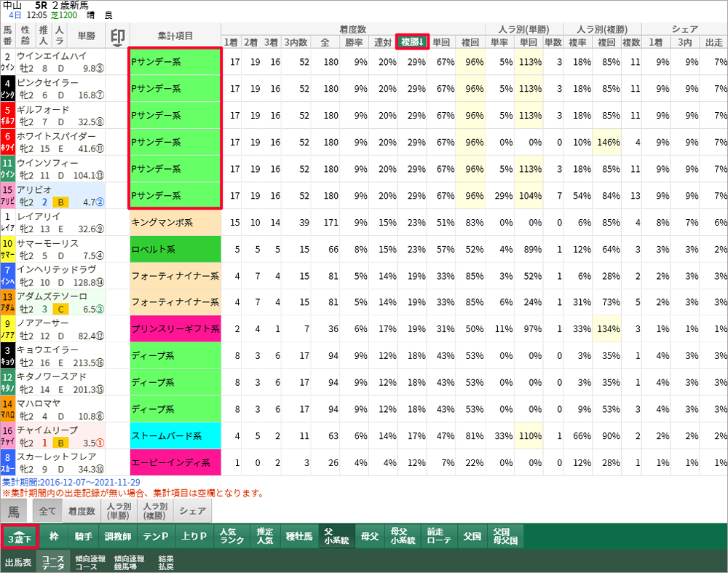Sort by the 全 column header
The width and height of the screenshot is (728, 573).
(325, 42)
